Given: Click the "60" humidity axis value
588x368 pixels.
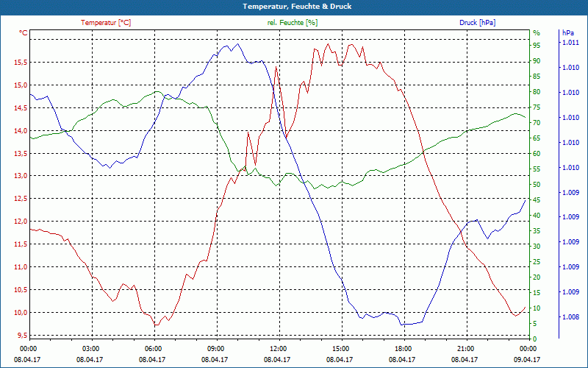Looking at the screenshot, I should (537, 154).
